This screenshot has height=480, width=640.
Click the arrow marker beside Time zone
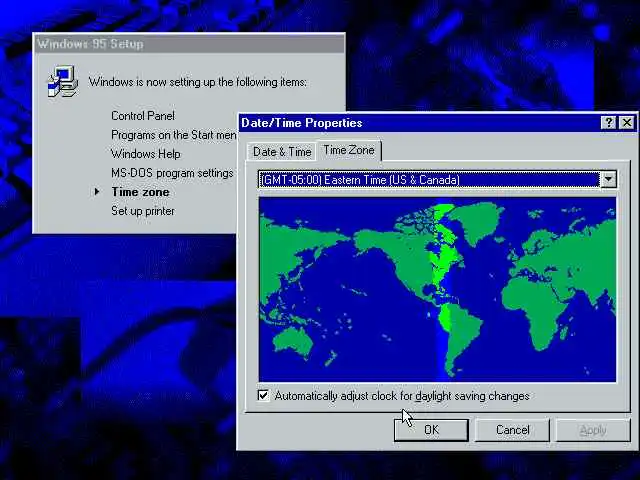97,191
